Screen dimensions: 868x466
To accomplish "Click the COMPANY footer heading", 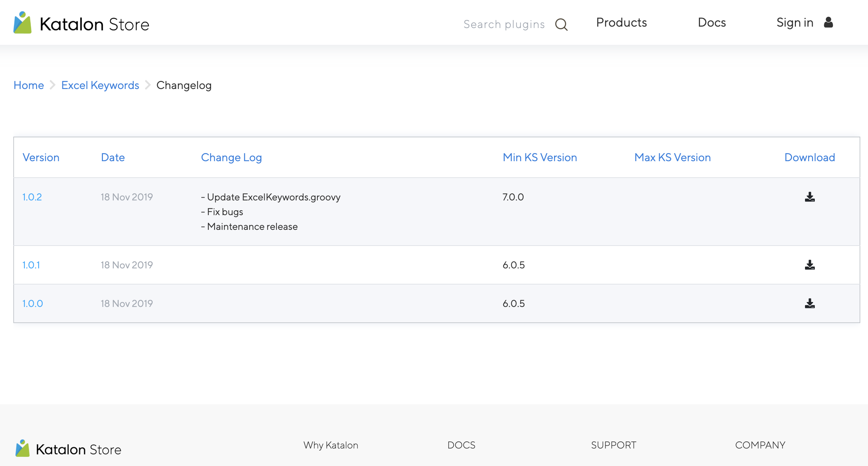I will [760, 445].
